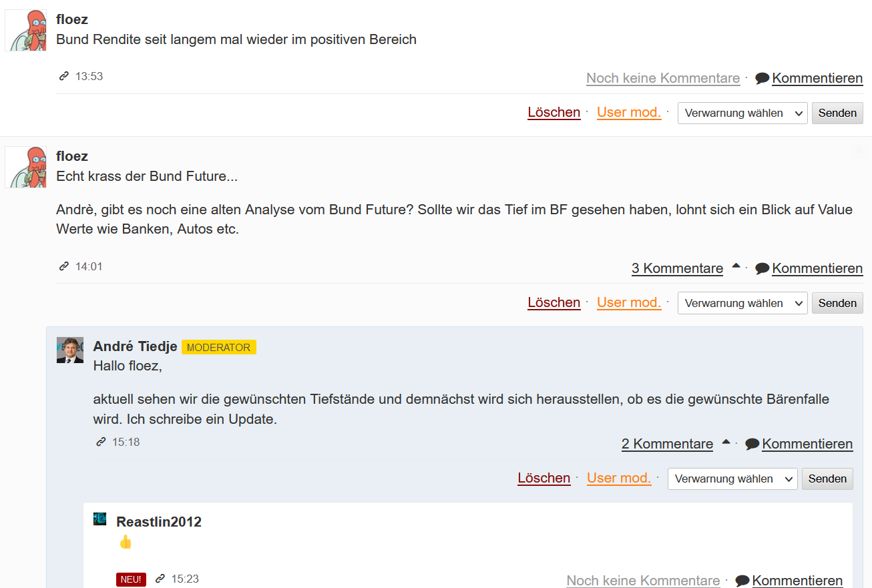Click Löschen link on the first floez post

click(x=554, y=112)
